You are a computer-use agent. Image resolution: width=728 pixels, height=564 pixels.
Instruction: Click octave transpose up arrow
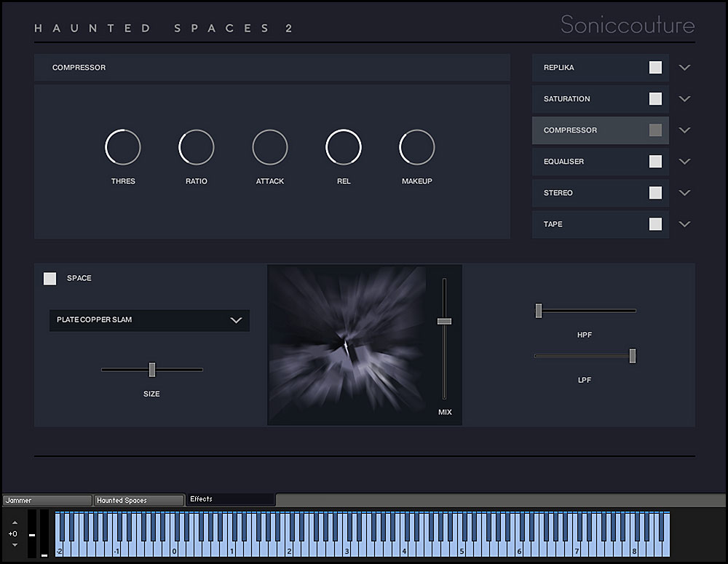click(x=15, y=523)
